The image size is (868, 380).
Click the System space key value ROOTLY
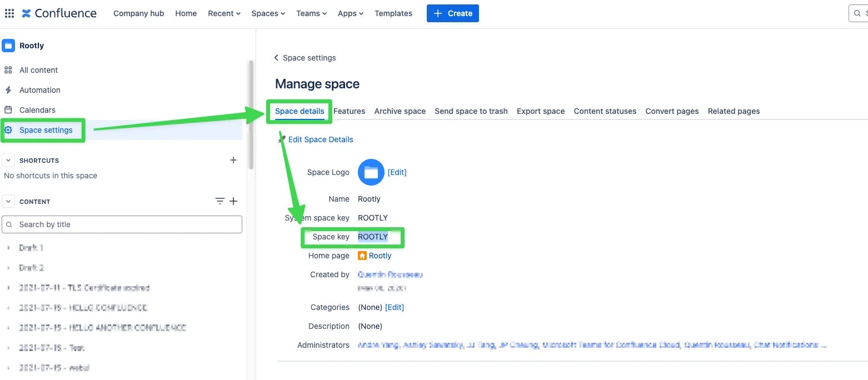[x=373, y=218]
